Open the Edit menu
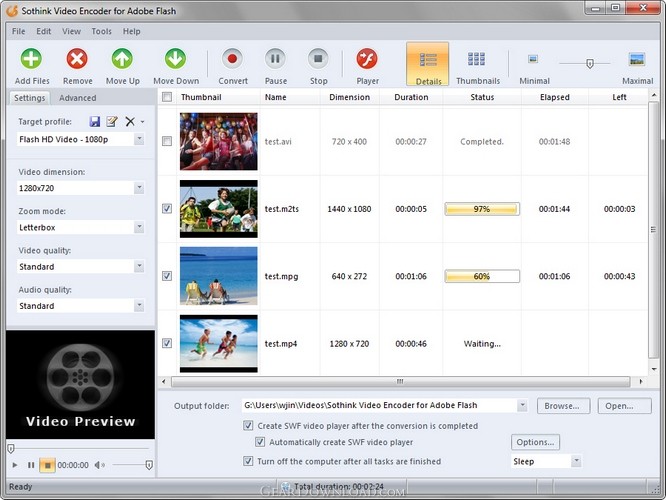666x500 pixels. (43, 31)
